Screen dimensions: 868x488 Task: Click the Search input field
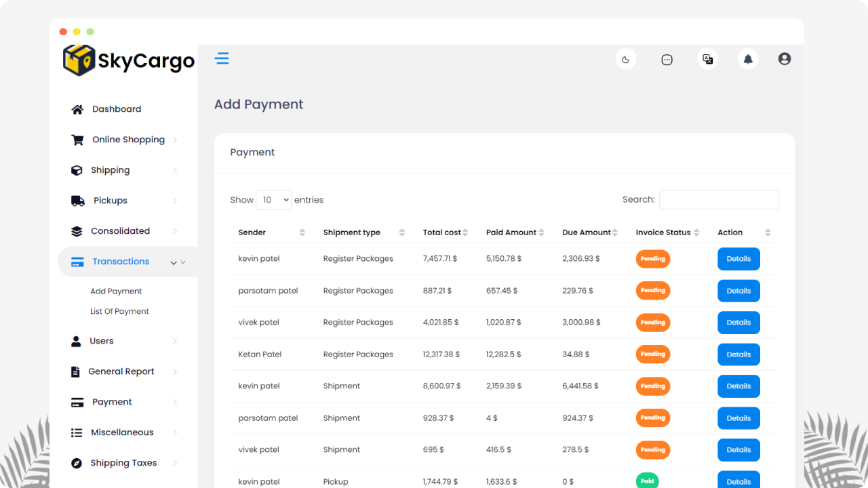click(719, 200)
